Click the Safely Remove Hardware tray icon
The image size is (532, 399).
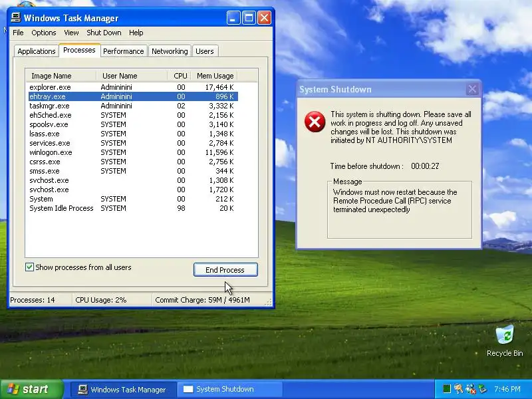(482, 389)
